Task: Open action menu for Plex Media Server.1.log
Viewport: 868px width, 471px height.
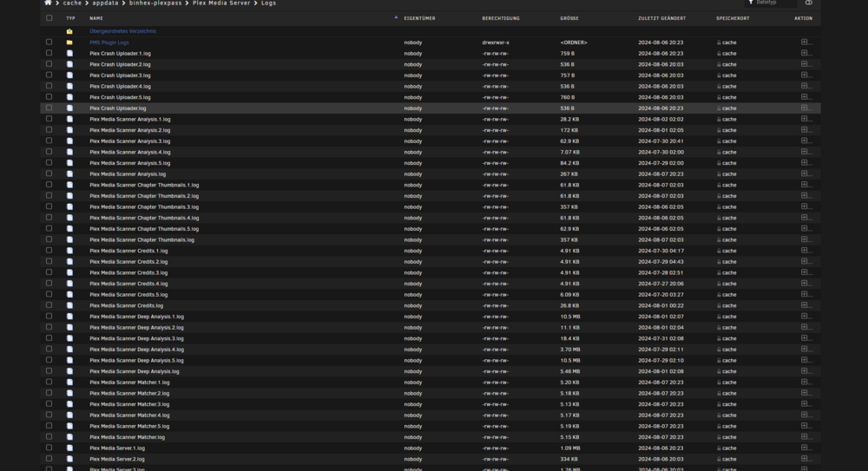Action: pos(806,448)
